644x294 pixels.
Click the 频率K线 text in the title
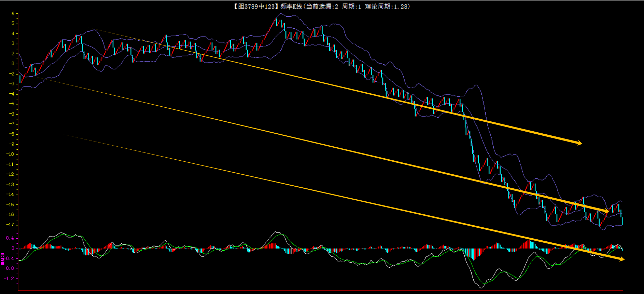pos(291,6)
